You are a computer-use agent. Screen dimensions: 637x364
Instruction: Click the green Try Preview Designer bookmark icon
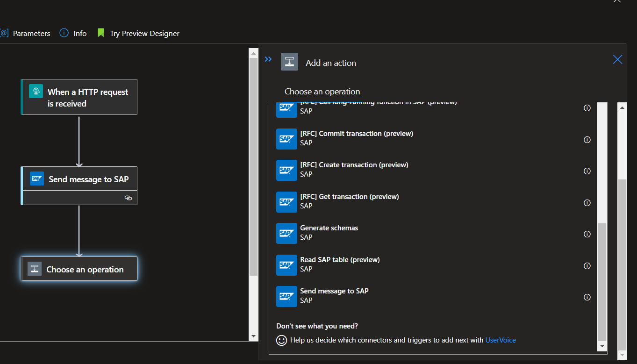click(x=100, y=33)
